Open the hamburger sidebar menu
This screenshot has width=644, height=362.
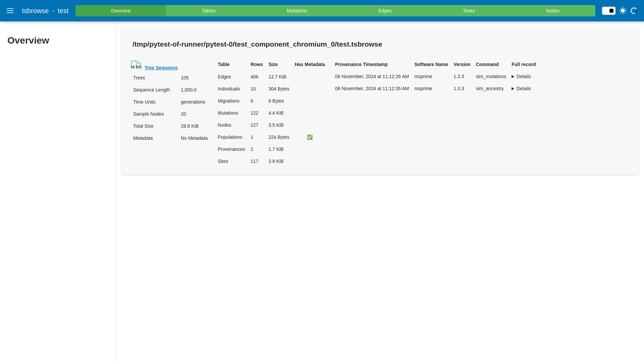point(10,11)
